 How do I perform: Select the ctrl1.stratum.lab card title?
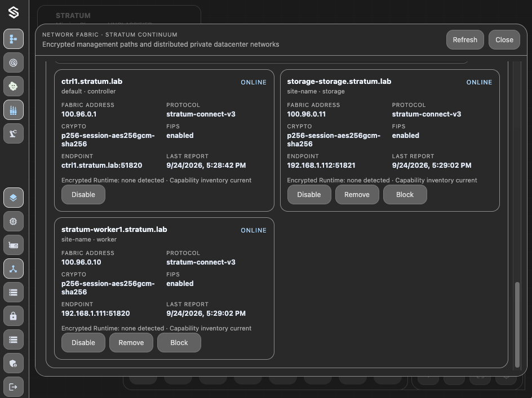click(92, 82)
